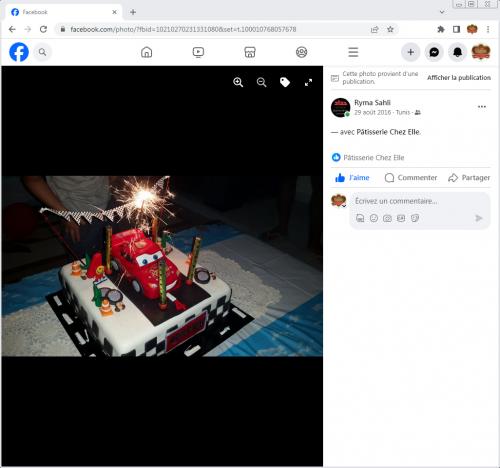Zoom in on the photo
The height and width of the screenshot is (468, 500).
238,82
